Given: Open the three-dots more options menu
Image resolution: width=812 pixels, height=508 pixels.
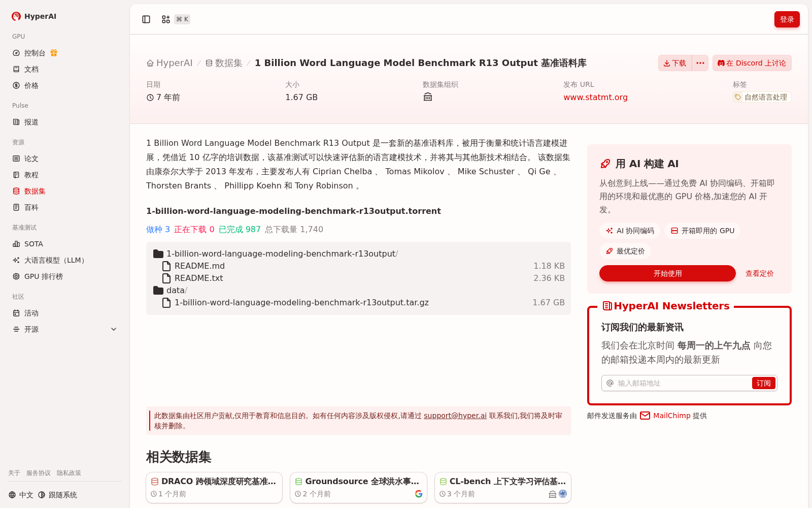Looking at the screenshot, I should pos(700,63).
